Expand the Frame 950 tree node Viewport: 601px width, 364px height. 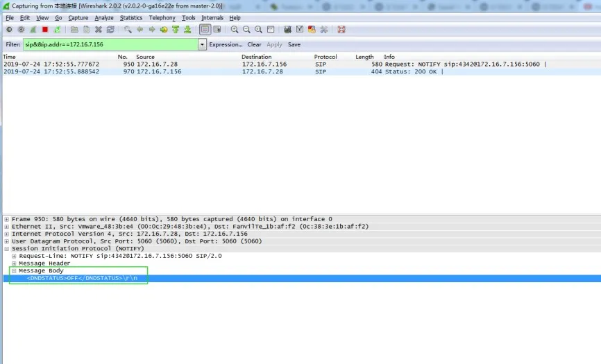[6, 219]
